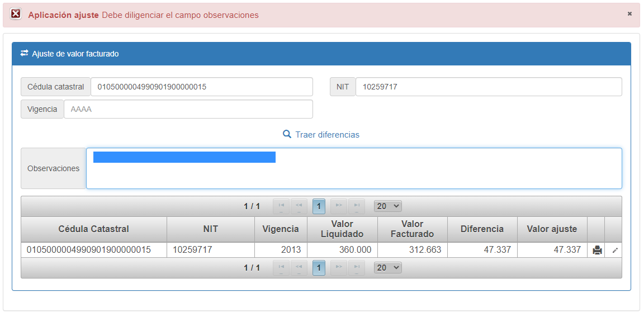The width and height of the screenshot is (644, 316).
Task: Focus the Cédula catastral input field
Action: [201, 87]
